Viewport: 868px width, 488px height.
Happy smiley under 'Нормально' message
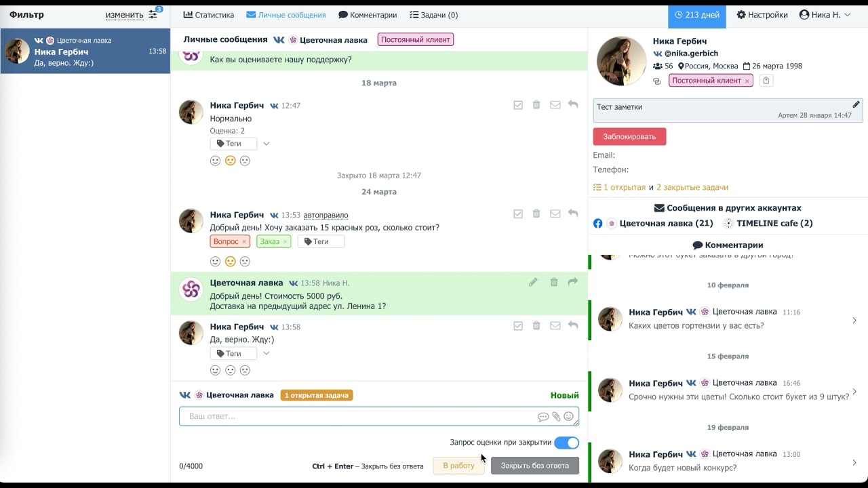pyautogui.click(x=216, y=161)
